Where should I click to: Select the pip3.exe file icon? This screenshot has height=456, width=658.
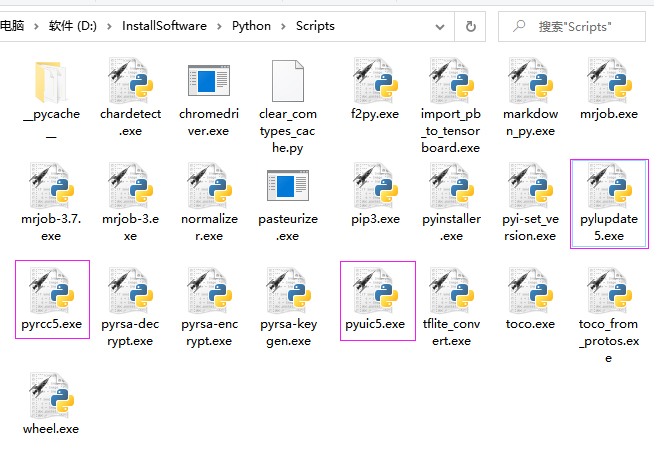click(x=375, y=186)
